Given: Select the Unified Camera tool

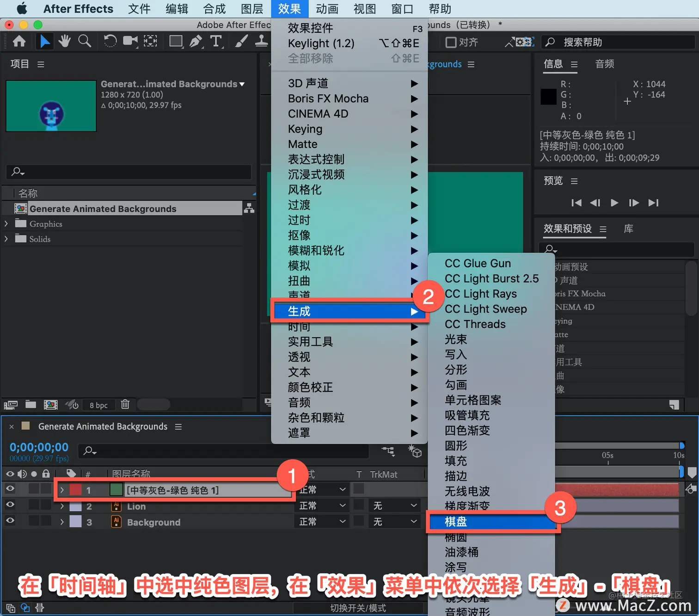Looking at the screenshot, I should click(x=130, y=41).
